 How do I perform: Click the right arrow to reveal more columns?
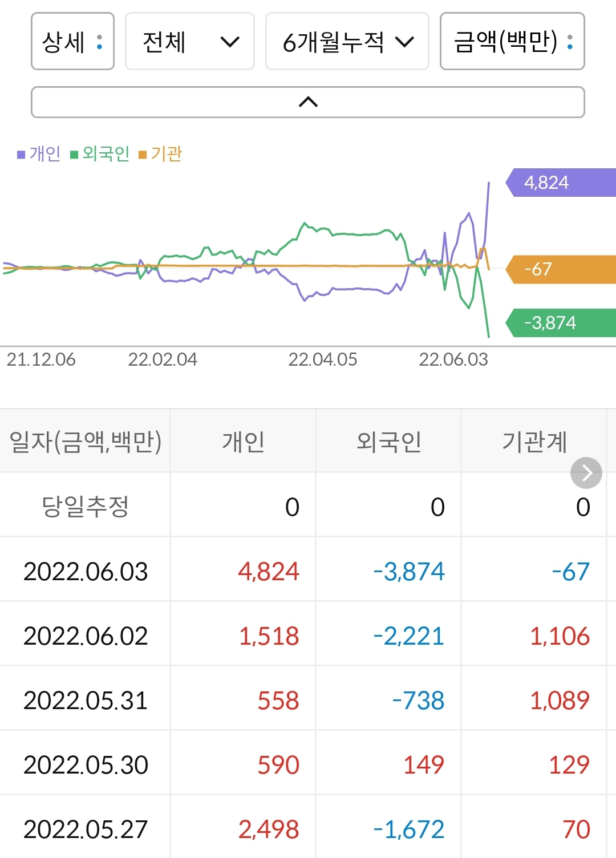click(587, 472)
